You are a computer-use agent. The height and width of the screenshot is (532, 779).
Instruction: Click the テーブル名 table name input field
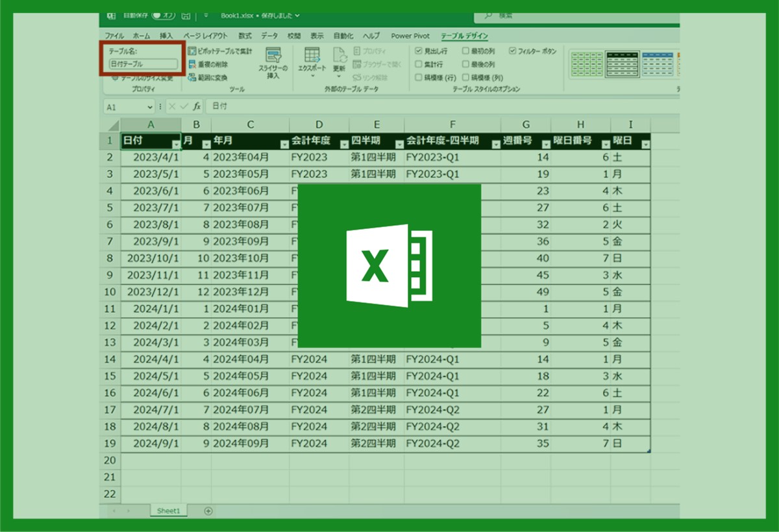coord(143,64)
